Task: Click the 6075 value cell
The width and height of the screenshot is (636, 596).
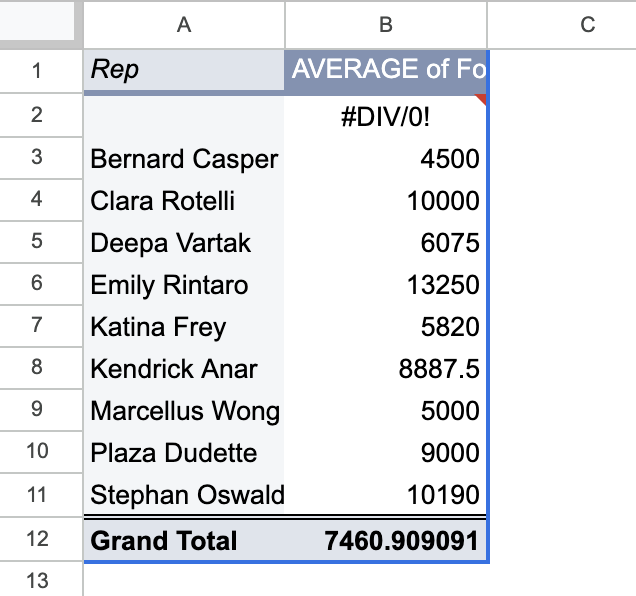Action: click(x=386, y=243)
